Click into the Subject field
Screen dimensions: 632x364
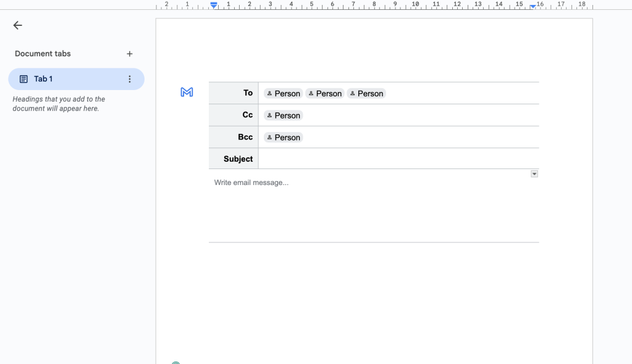click(x=395, y=159)
